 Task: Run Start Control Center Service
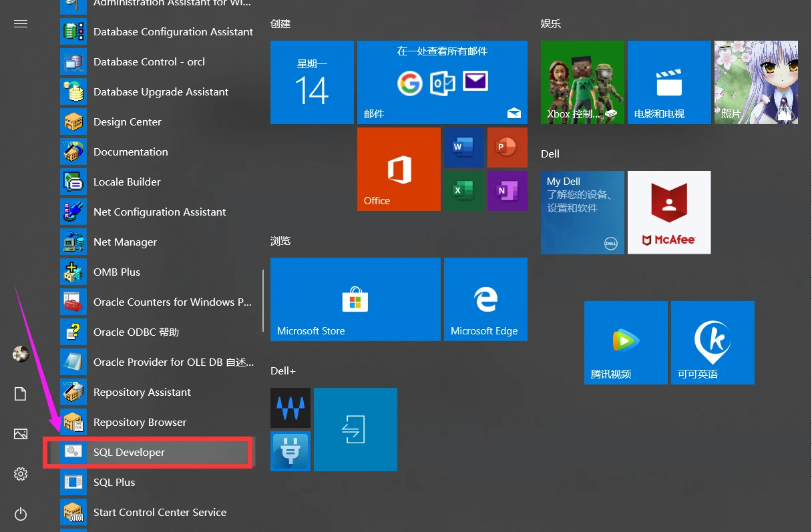[x=158, y=512]
